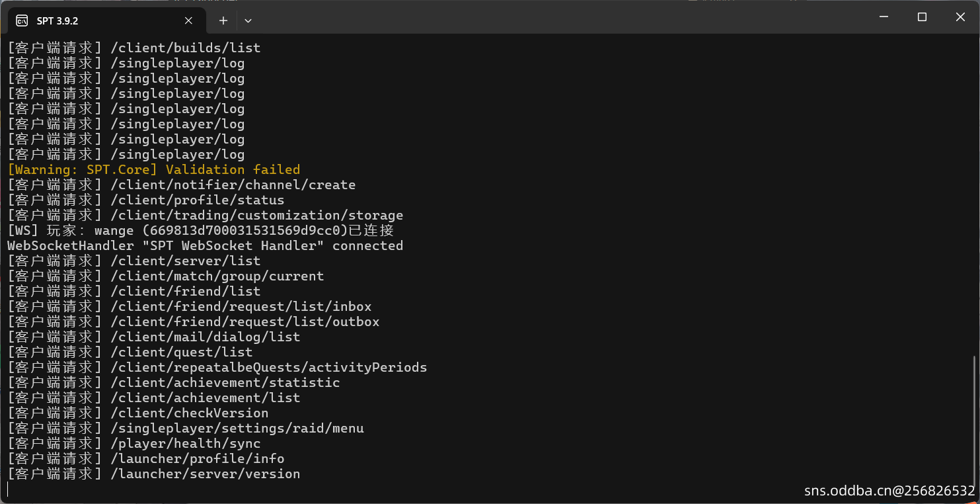Click the [WS] wange player connected line
This screenshot has width=980, height=504.
tap(200, 231)
